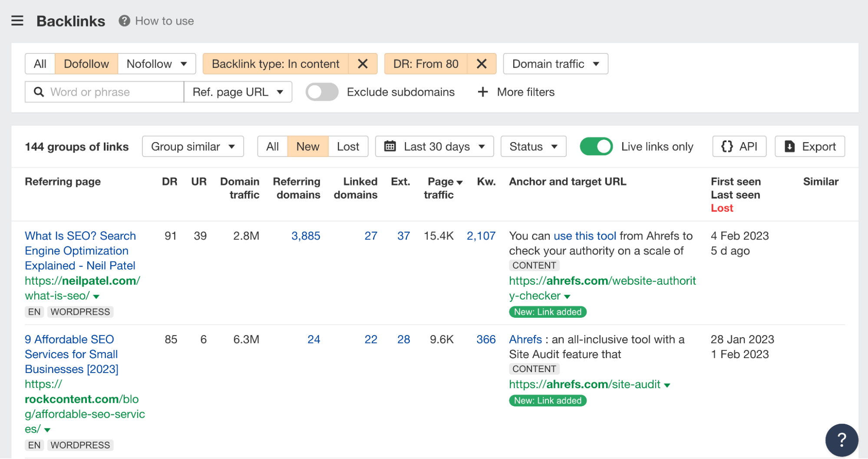This screenshot has width=868, height=459.
Task: Export the backlinks report
Action: click(809, 146)
